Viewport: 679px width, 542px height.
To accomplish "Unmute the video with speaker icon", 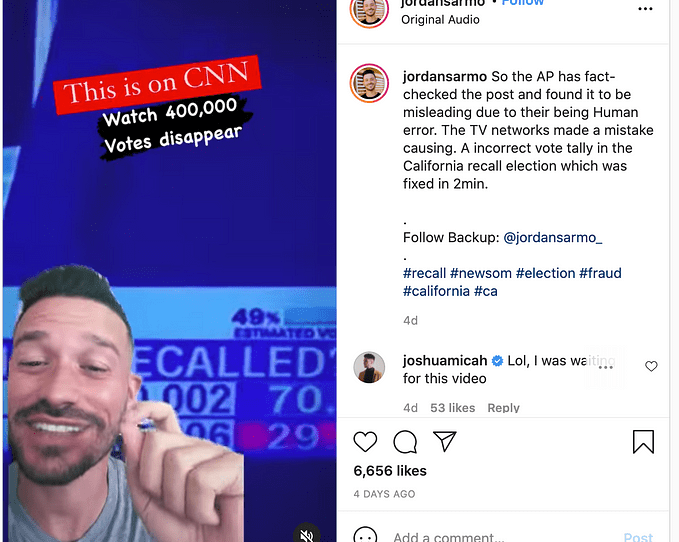I will (307, 535).
